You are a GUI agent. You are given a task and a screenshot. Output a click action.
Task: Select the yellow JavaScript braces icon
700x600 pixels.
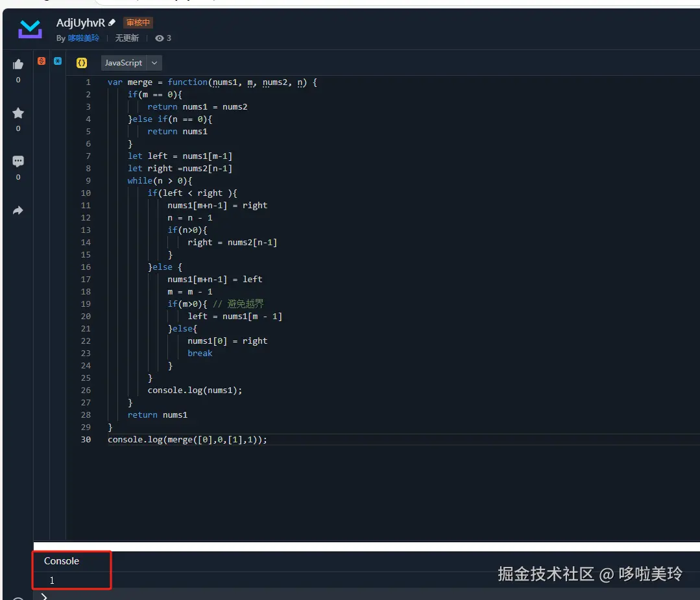tap(82, 63)
